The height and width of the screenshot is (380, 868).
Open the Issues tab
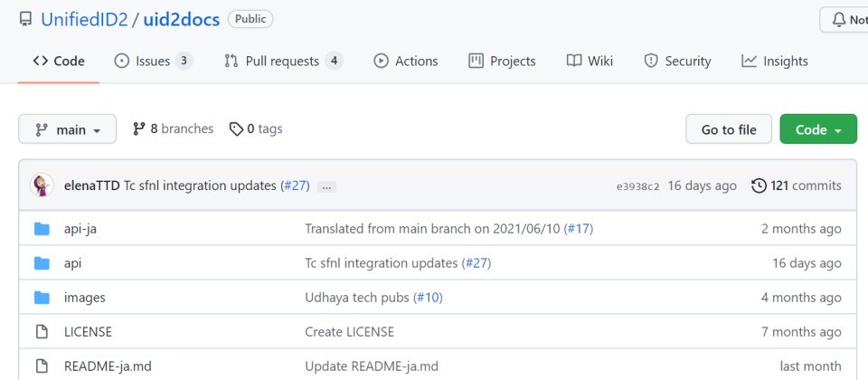pos(153,61)
